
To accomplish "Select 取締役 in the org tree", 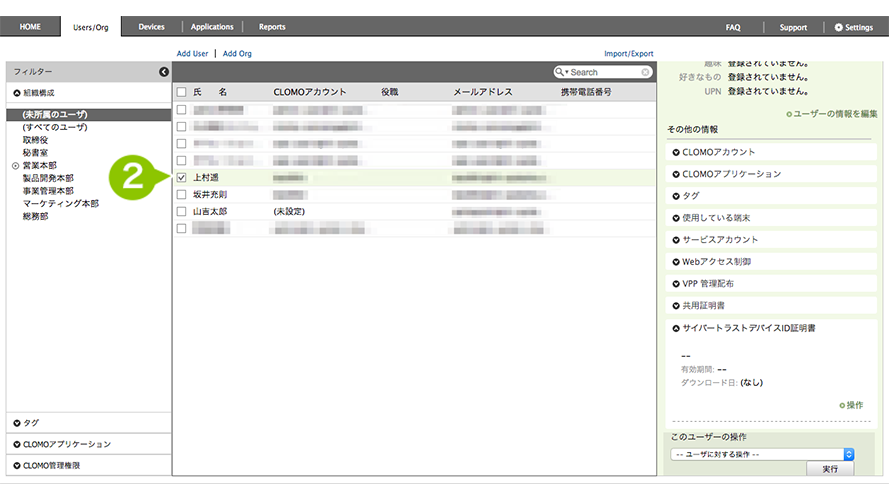I will [35, 140].
